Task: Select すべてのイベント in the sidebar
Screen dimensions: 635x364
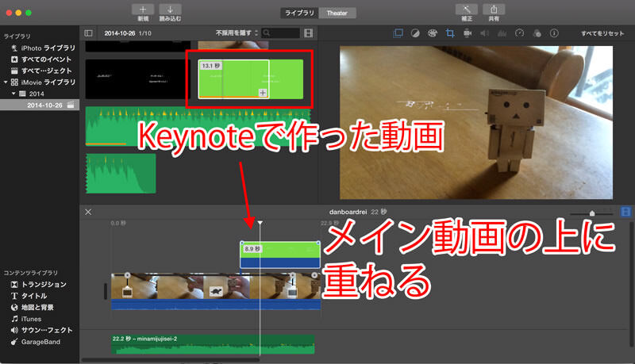Action: [x=41, y=59]
